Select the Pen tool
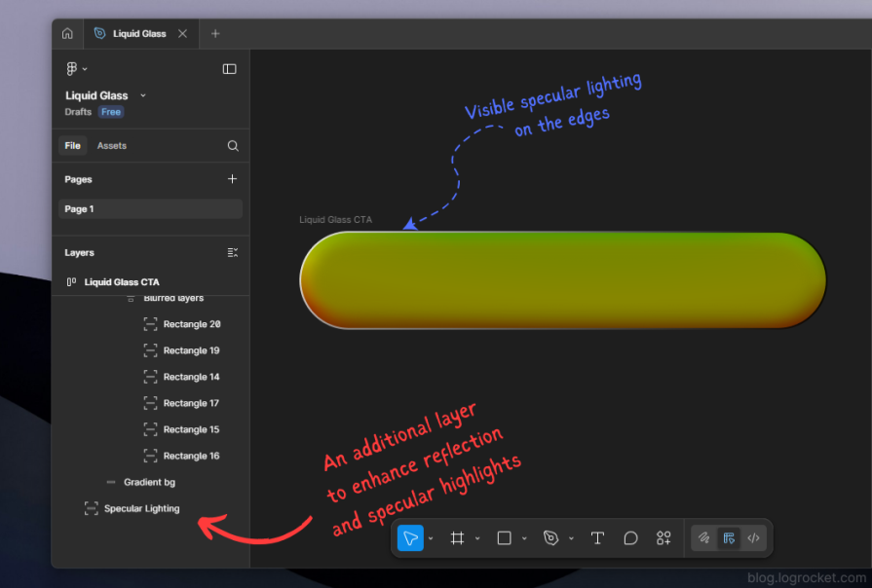 click(x=550, y=537)
